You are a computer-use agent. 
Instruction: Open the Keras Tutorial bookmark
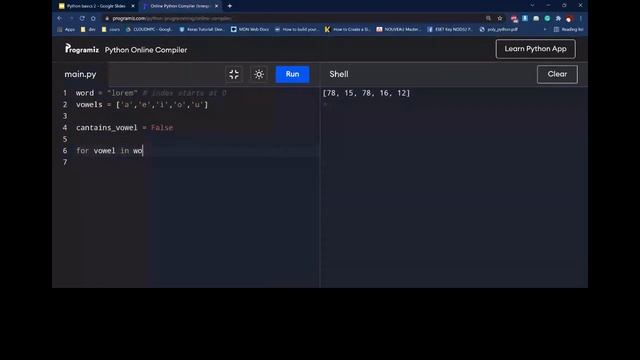(202, 29)
